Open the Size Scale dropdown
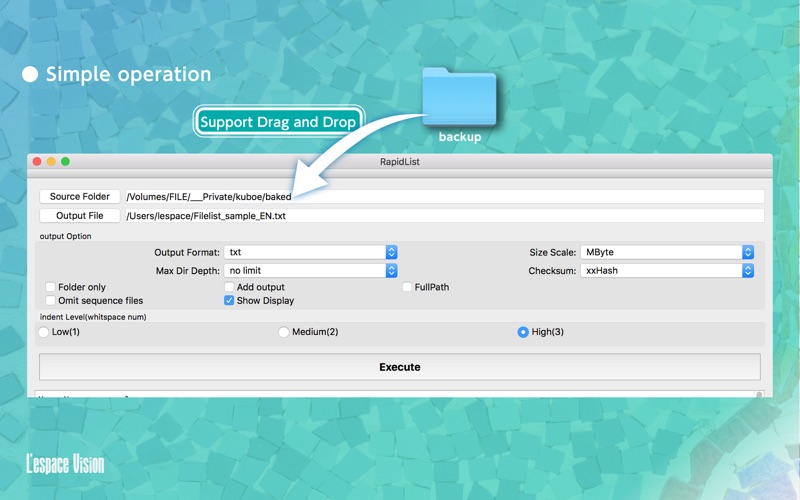The image size is (800, 500). [x=667, y=252]
